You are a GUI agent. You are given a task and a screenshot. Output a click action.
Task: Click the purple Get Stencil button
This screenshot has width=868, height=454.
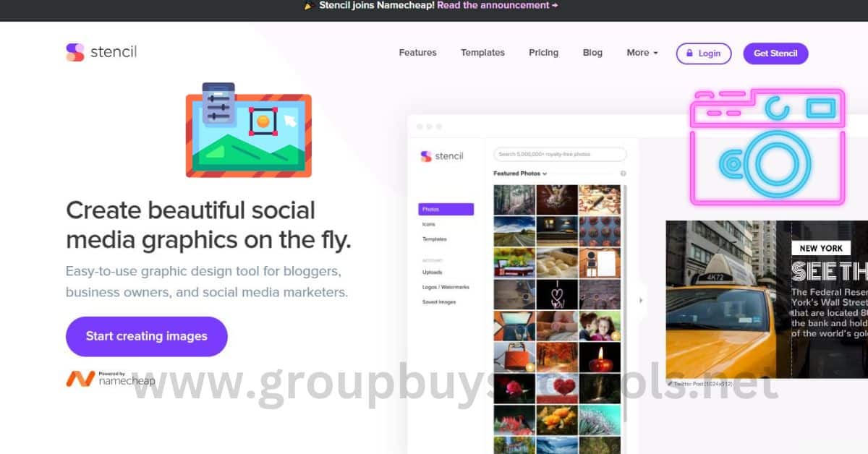[x=775, y=53]
